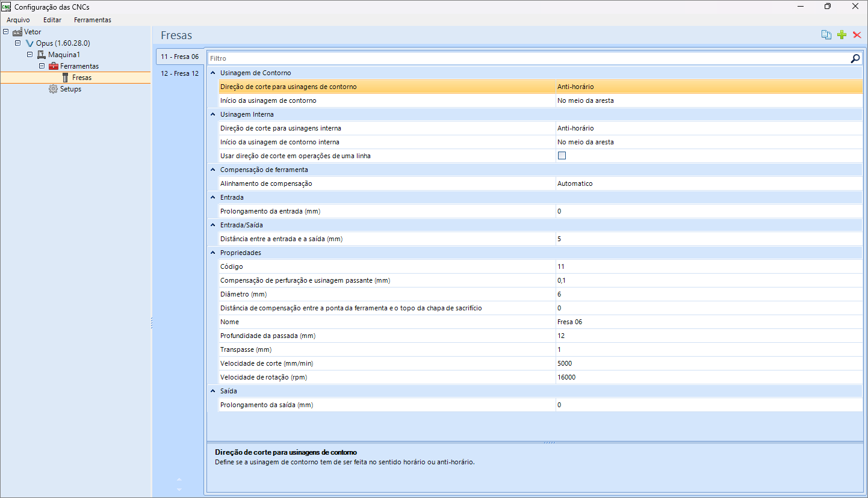Collapse the Usinagem de Contorno section
This screenshot has height=498, width=868.
click(x=212, y=73)
